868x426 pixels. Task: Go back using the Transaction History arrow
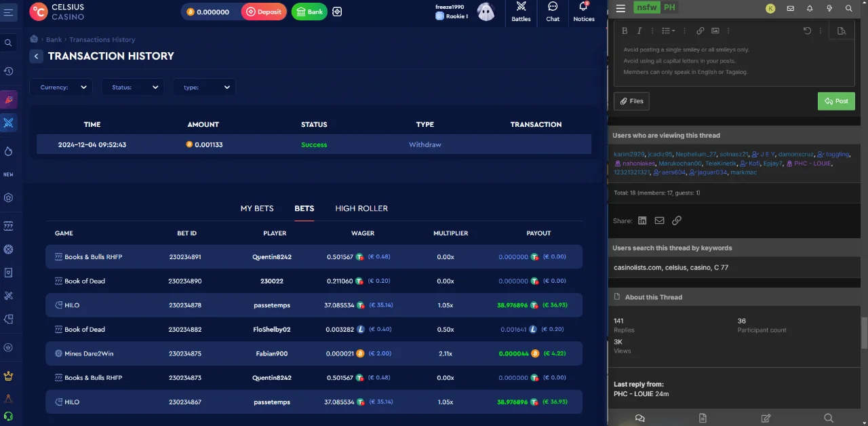(36, 56)
